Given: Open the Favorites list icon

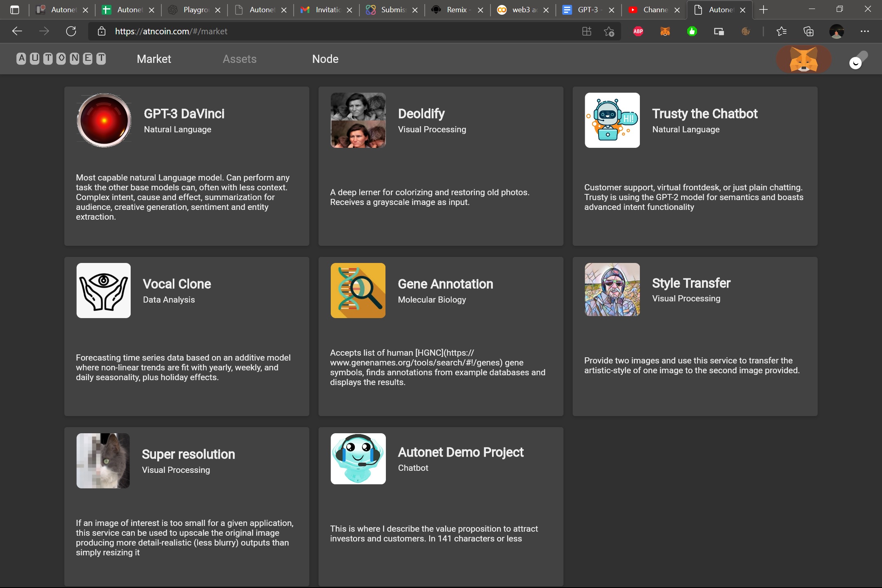Looking at the screenshot, I should point(782,31).
